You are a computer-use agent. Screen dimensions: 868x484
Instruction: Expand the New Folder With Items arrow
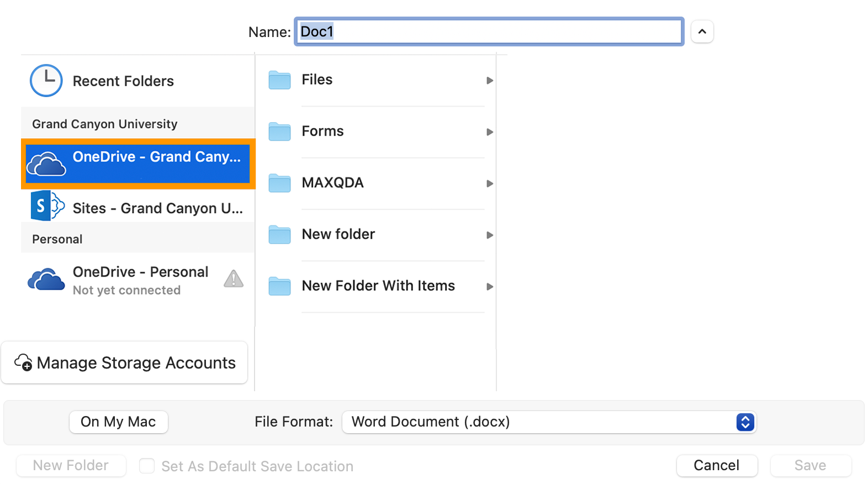coord(489,286)
